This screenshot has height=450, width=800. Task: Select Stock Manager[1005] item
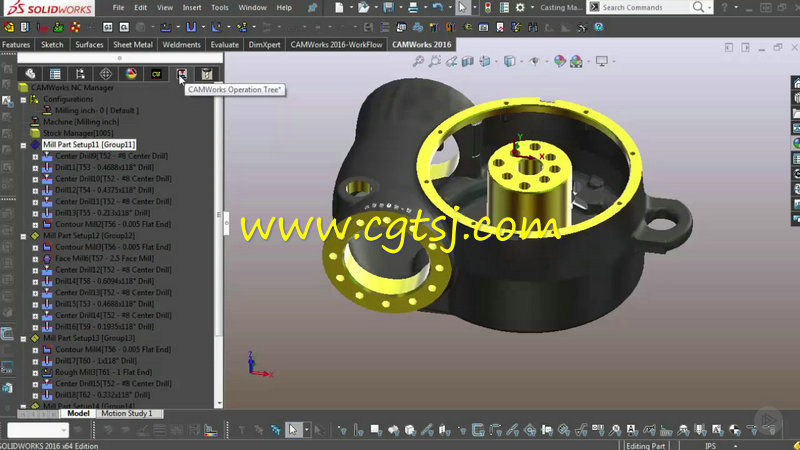point(78,133)
